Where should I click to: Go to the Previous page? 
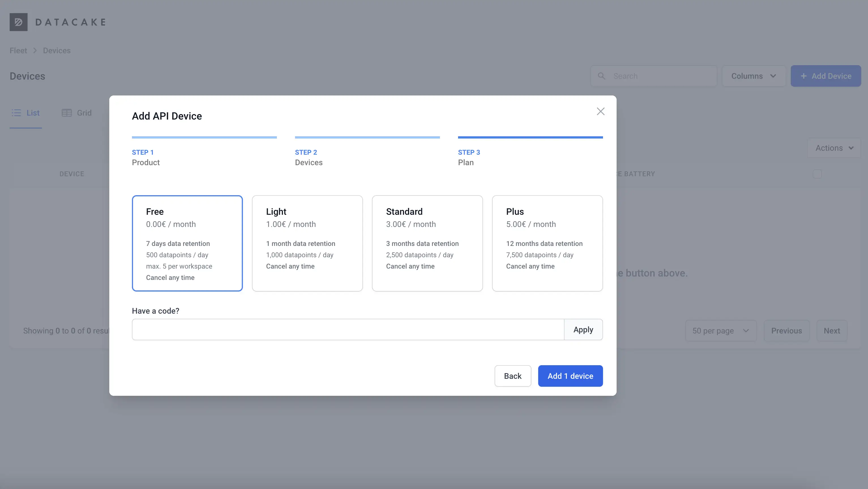point(786,331)
